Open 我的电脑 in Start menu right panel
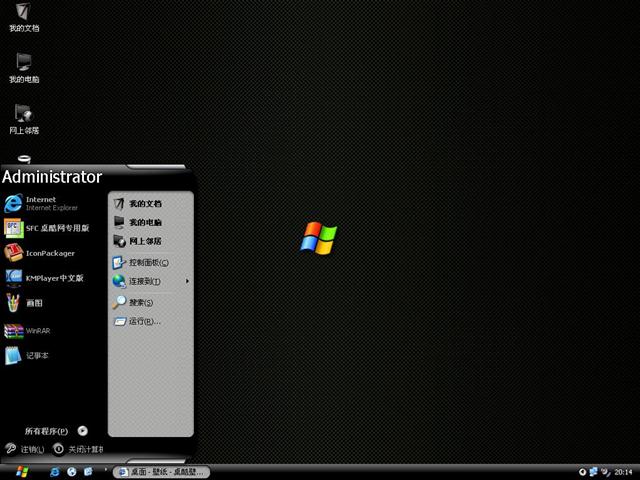 pos(150,222)
